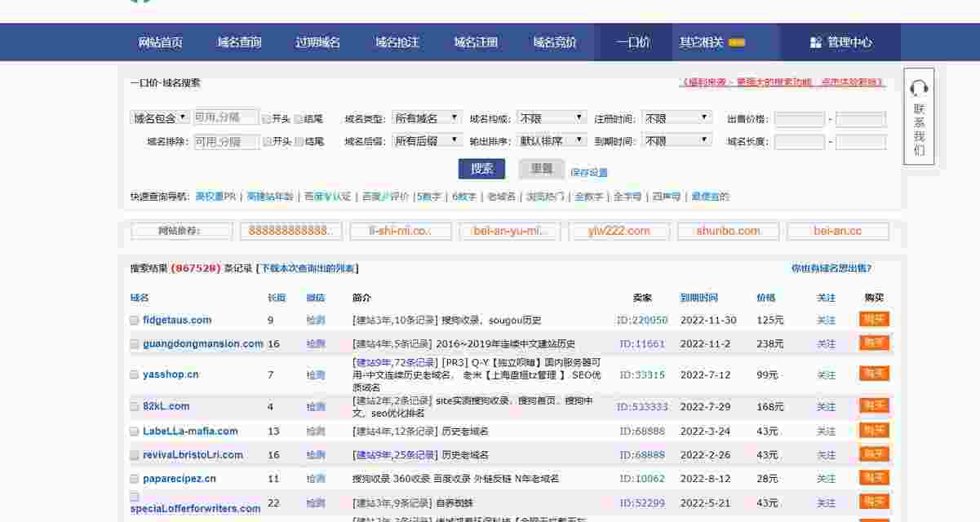This screenshot has height=522, width=980.
Task: Click 购买 for paparecipez.cn
Action: (x=874, y=478)
